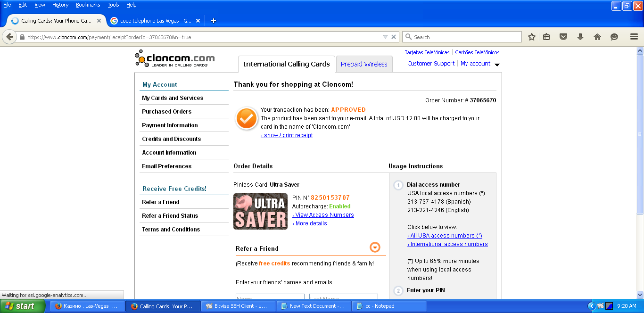Image resolution: width=644 pixels, height=313 pixels.
Task: Click the order number 37065670
Action: (483, 100)
